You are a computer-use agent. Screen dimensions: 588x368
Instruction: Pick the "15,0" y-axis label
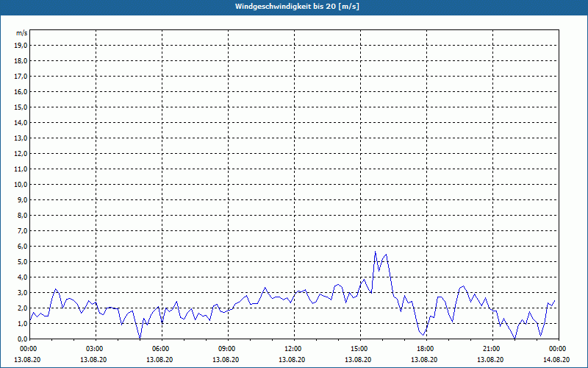tap(21, 107)
